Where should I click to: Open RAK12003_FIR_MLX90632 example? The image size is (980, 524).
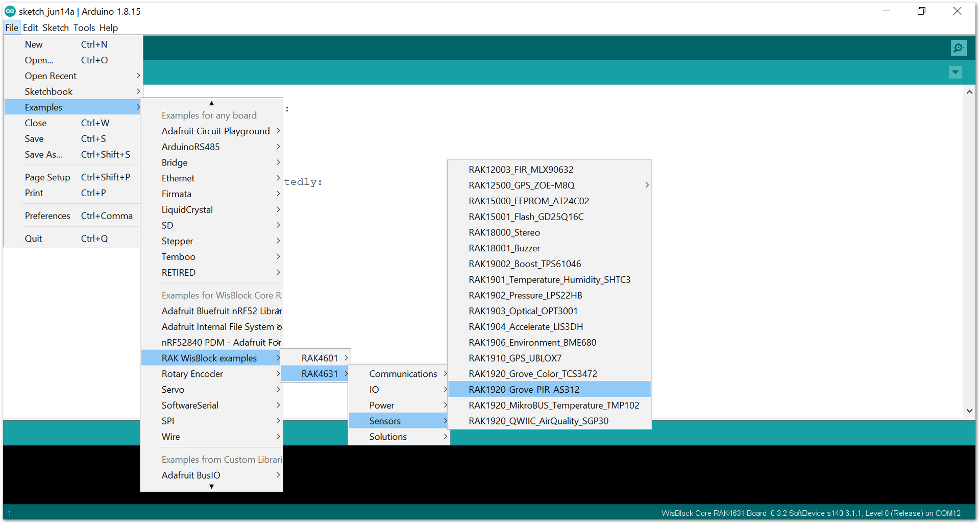pos(549,170)
